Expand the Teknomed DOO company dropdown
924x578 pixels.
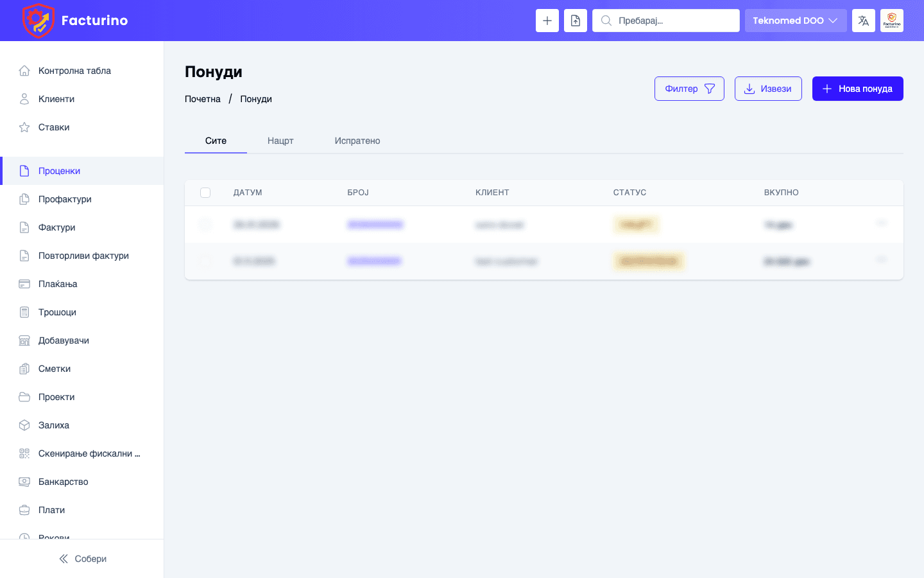tap(795, 21)
